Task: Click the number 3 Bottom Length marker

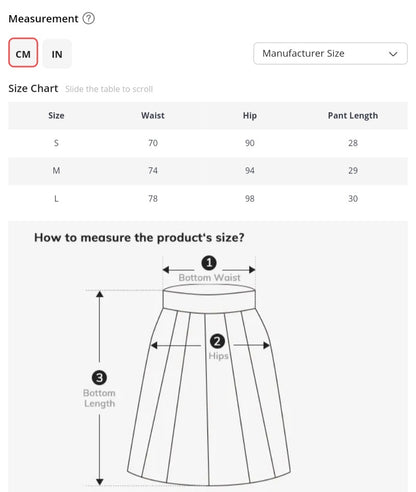Action: point(99,378)
